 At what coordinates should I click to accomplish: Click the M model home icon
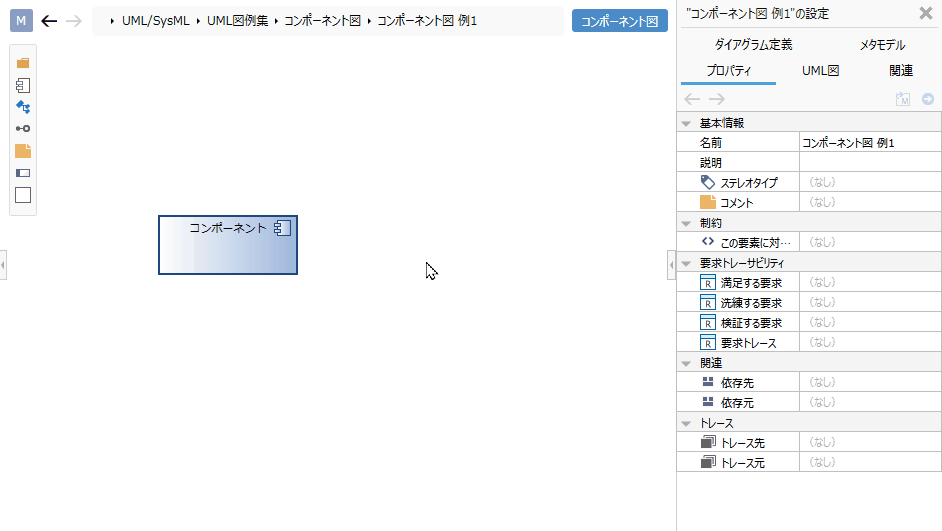pos(21,21)
